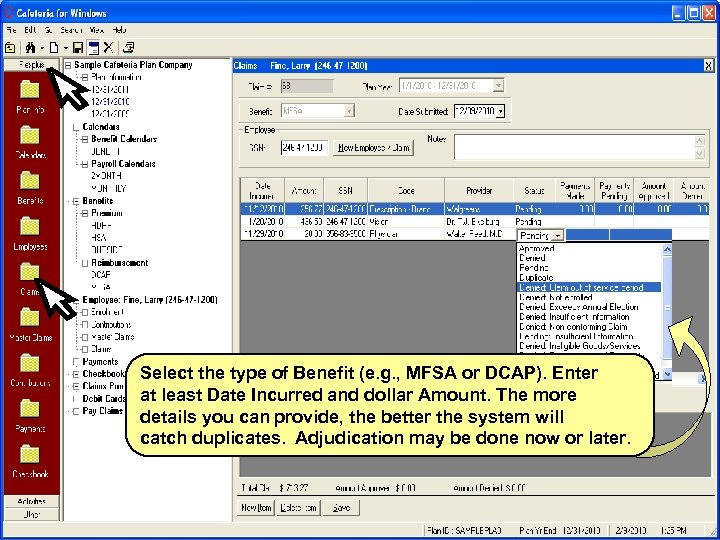This screenshot has height=540, width=720.
Task: Collapse the Premium tree node
Action: (85, 214)
